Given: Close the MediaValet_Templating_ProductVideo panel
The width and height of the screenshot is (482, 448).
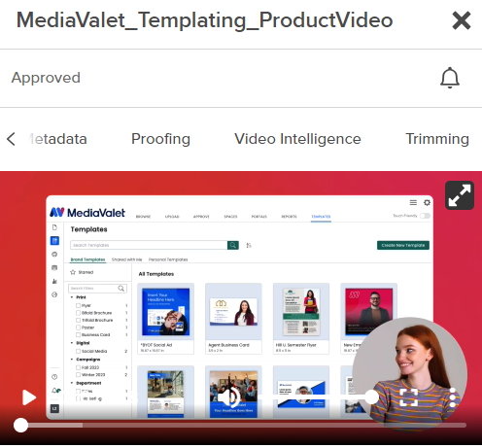Looking at the screenshot, I should click(x=462, y=20).
